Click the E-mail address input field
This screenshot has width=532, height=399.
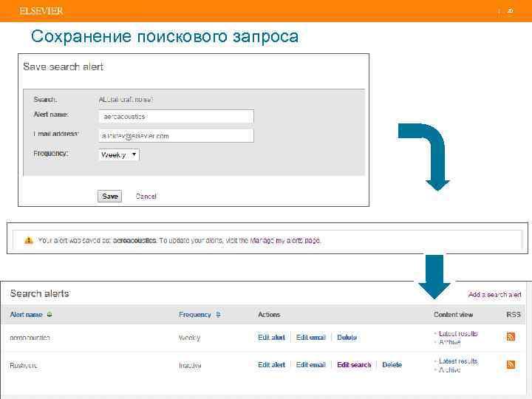[176, 136]
